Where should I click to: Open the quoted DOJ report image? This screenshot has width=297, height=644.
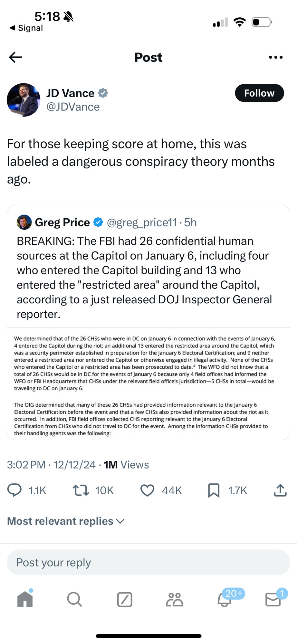148,384
